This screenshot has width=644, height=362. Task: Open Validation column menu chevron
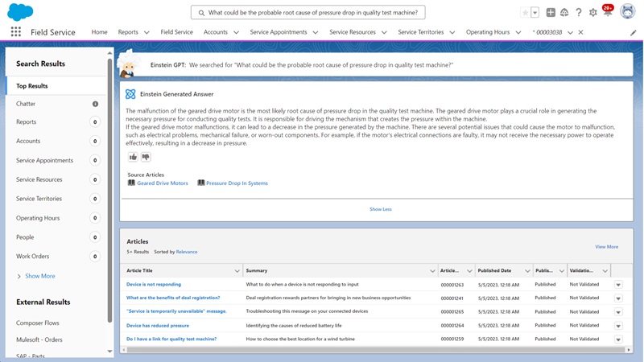click(x=605, y=271)
